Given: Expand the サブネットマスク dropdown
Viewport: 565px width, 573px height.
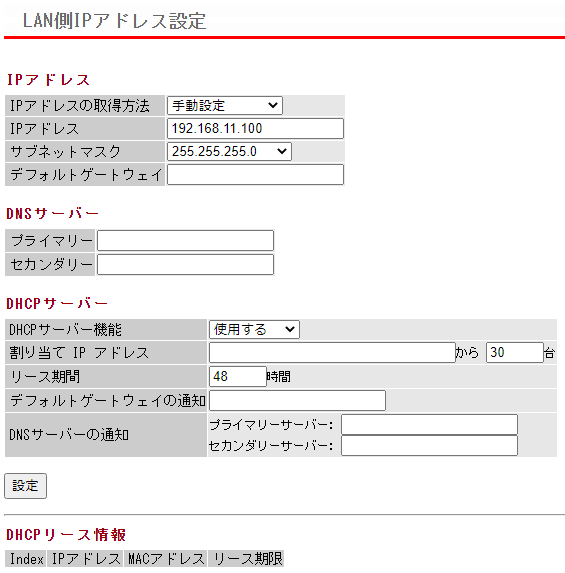Looking at the screenshot, I should pyautogui.click(x=229, y=151).
